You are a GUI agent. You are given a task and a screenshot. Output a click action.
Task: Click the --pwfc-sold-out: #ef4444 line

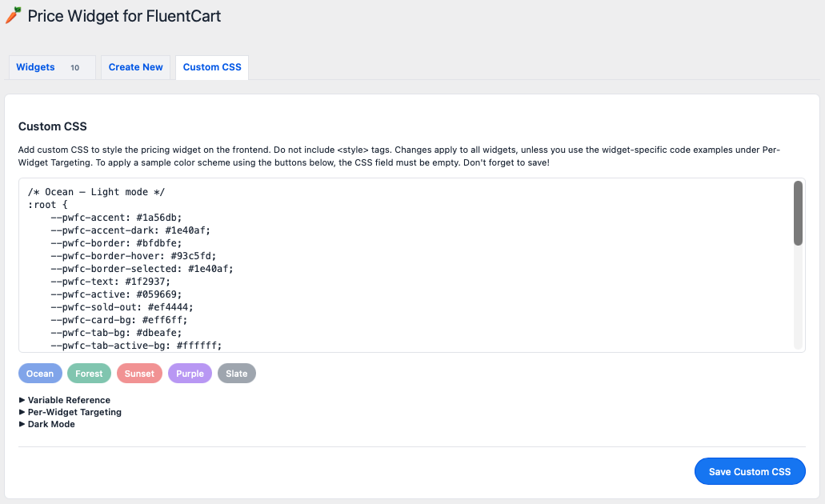[x=122, y=307]
